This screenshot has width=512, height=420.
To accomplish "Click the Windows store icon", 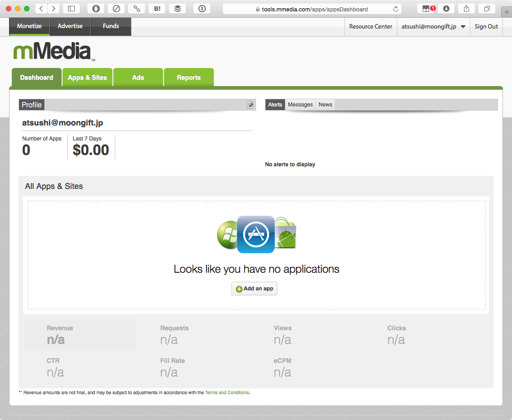I will pyautogui.click(x=227, y=235).
